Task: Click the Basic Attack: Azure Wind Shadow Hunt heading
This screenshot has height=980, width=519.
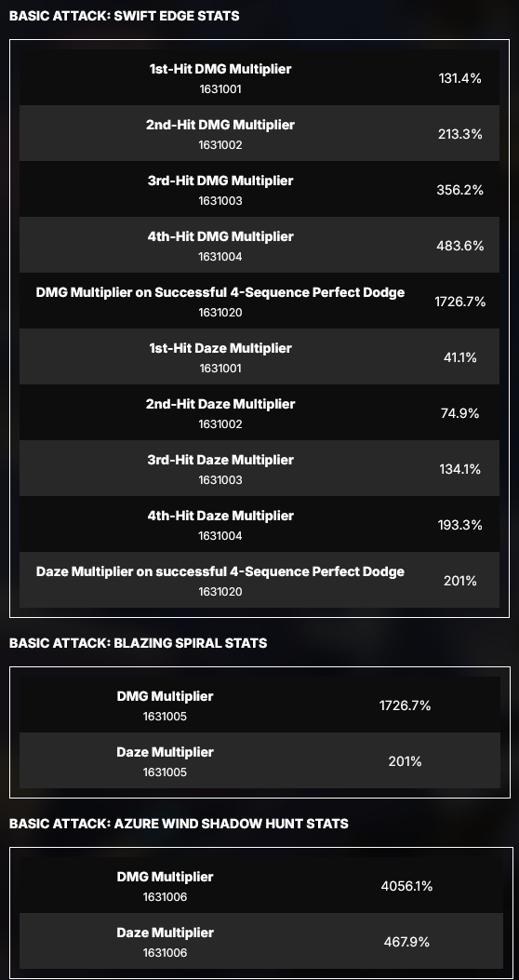Action: (x=179, y=824)
